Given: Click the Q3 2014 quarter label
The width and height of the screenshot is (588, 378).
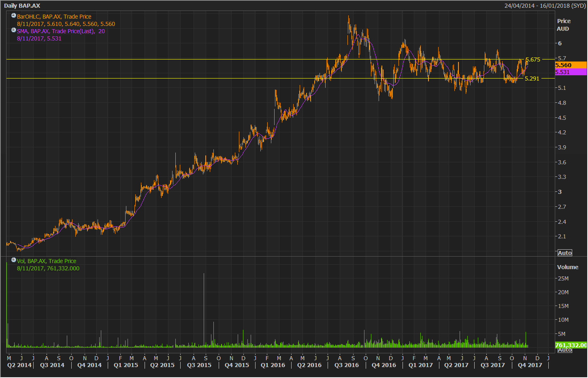Looking at the screenshot, I should (x=52, y=365).
